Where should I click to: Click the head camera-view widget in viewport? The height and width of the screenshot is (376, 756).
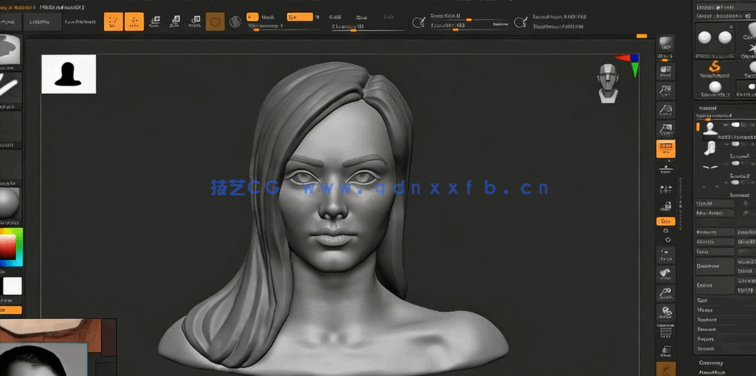608,83
